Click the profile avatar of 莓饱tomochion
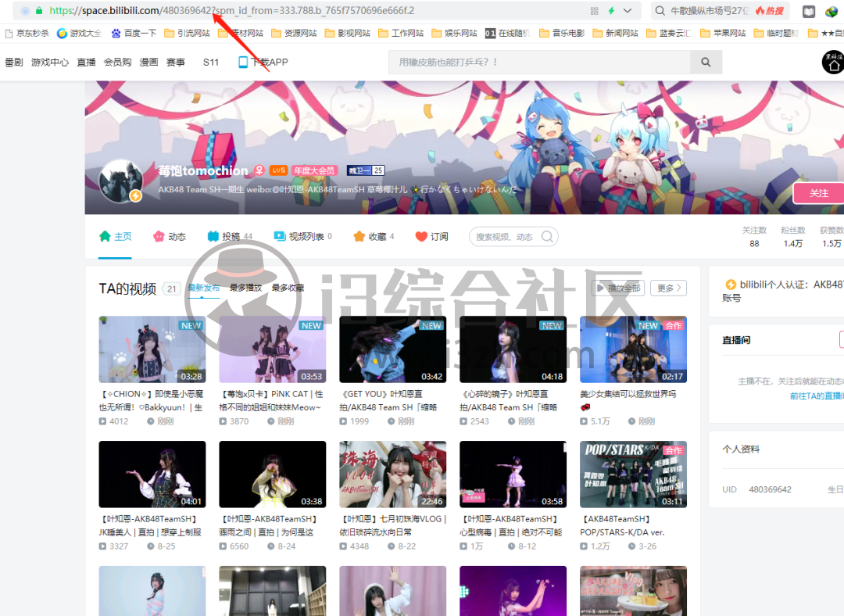Viewport: 844px width, 616px height. click(120, 181)
